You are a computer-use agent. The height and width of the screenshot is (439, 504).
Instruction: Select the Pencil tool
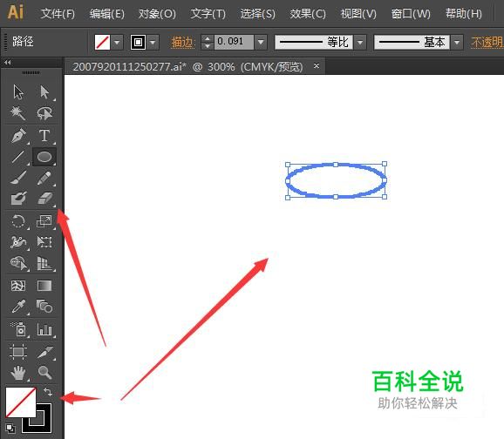[x=44, y=178]
